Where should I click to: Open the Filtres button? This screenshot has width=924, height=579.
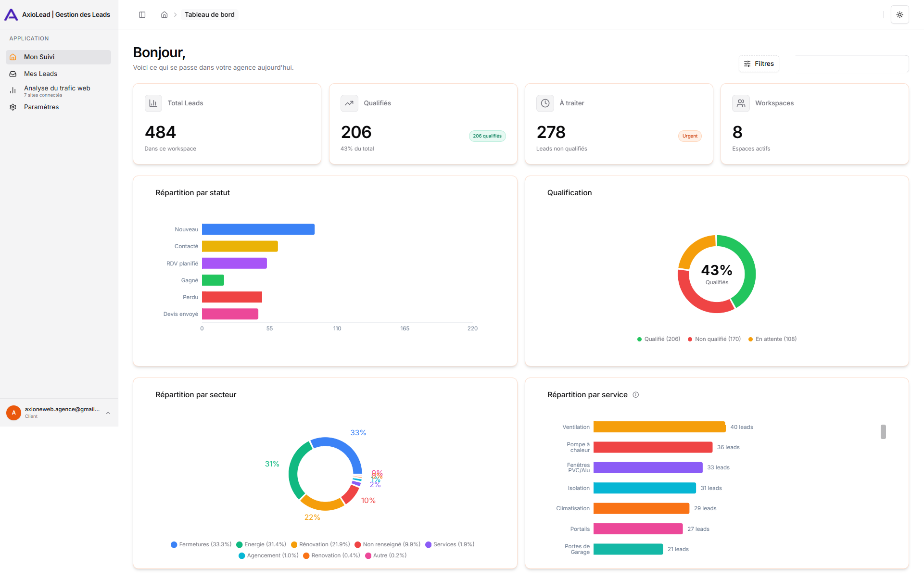[x=759, y=63]
